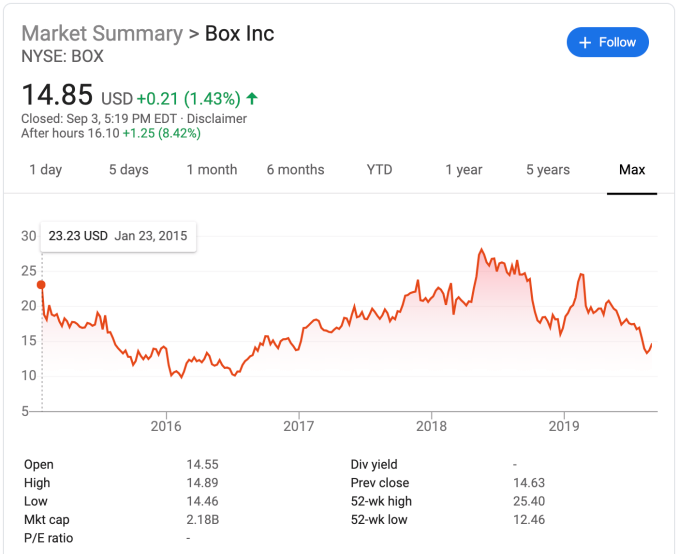Screen dimensions: 679x554
Task: Click the Follow button
Action: click(x=607, y=42)
